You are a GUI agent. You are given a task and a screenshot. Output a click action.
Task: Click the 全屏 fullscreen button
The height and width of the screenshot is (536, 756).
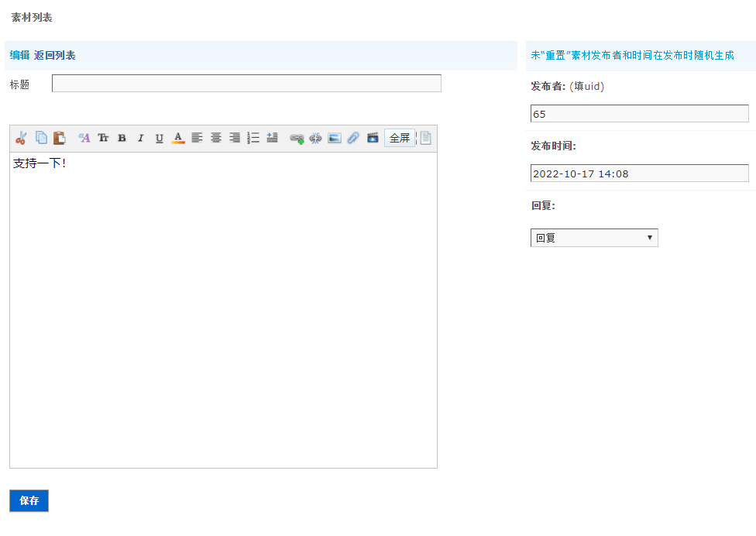click(x=400, y=139)
